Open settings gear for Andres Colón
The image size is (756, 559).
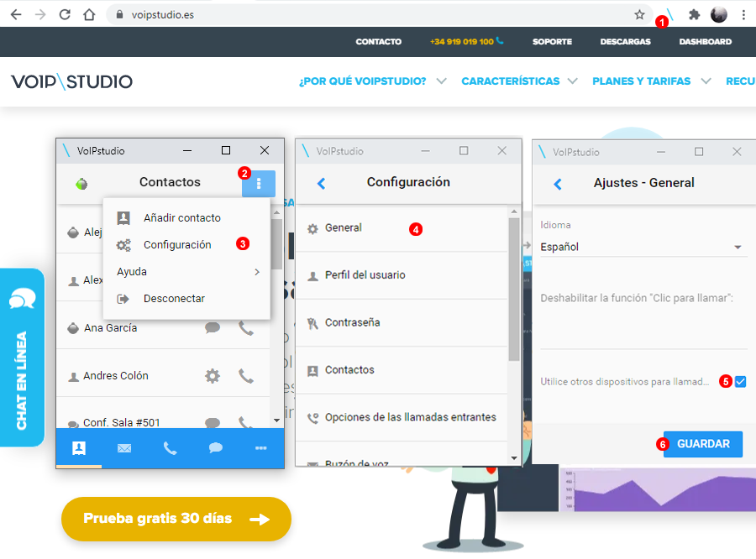click(x=213, y=376)
